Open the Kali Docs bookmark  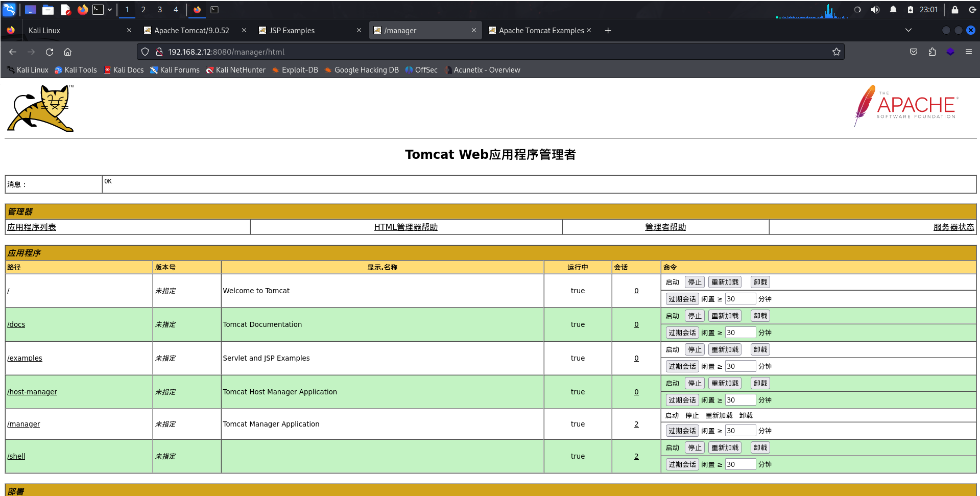pos(124,70)
